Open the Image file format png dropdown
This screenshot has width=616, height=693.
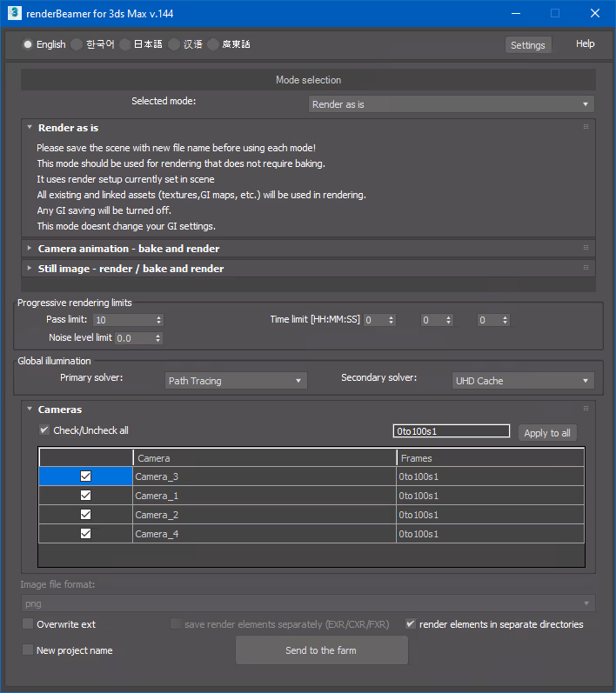(308, 603)
